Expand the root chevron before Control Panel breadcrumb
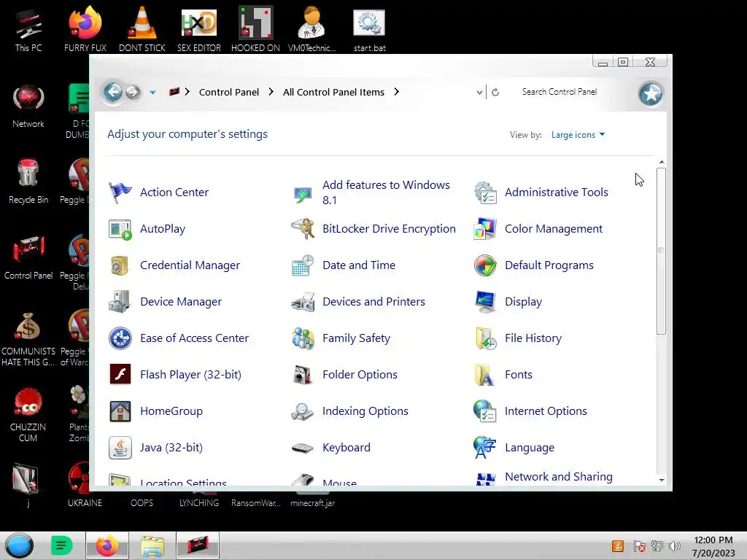Image resolution: width=747 pixels, height=560 pixels. point(187,92)
